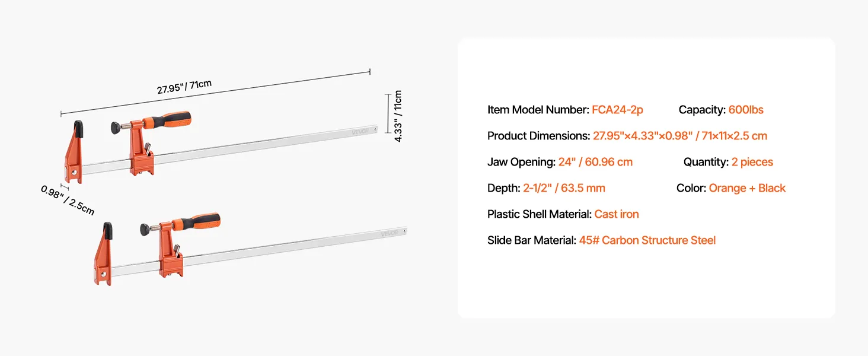Select the 0.98"/2.5cm width dimension label

pos(68,200)
